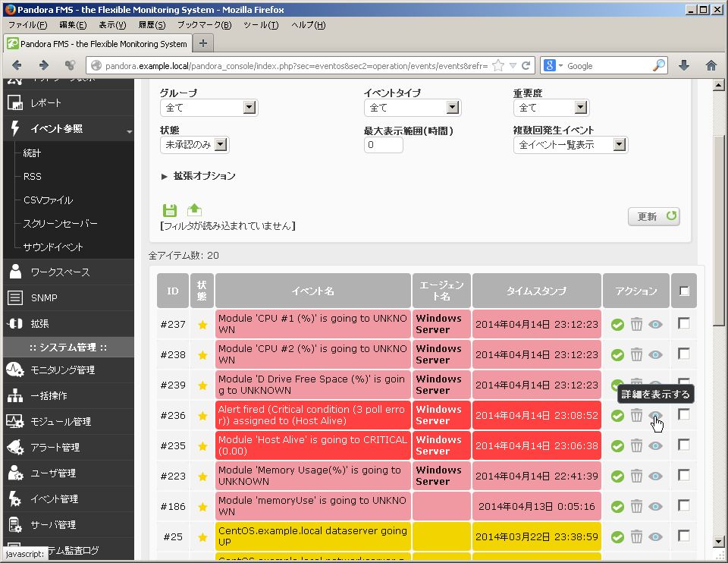
Task: Open the グループ dropdown
Action: tap(209, 108)
